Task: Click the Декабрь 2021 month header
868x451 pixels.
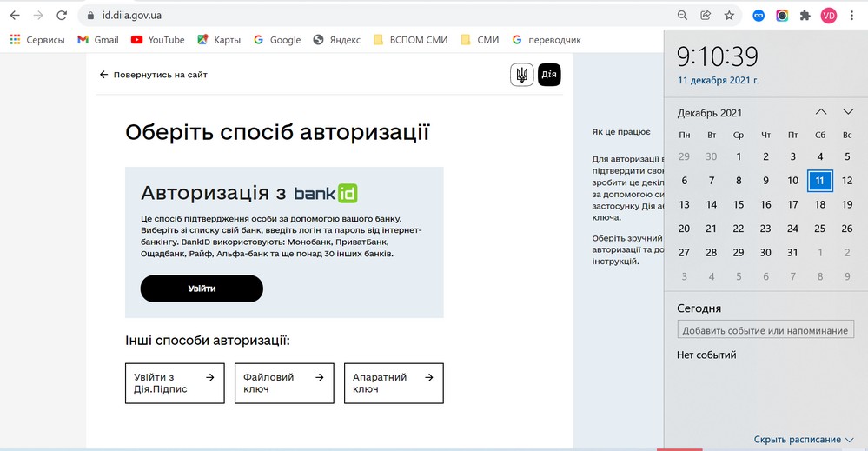Action: pos(710,113)
